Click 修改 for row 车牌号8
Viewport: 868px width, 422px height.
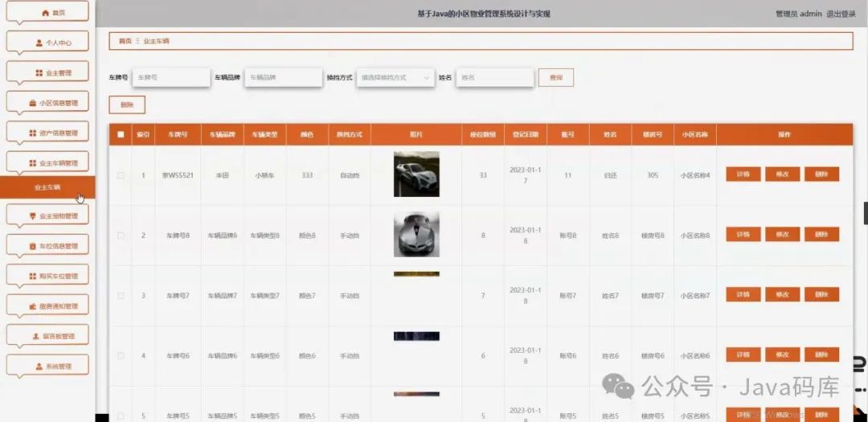782,234
